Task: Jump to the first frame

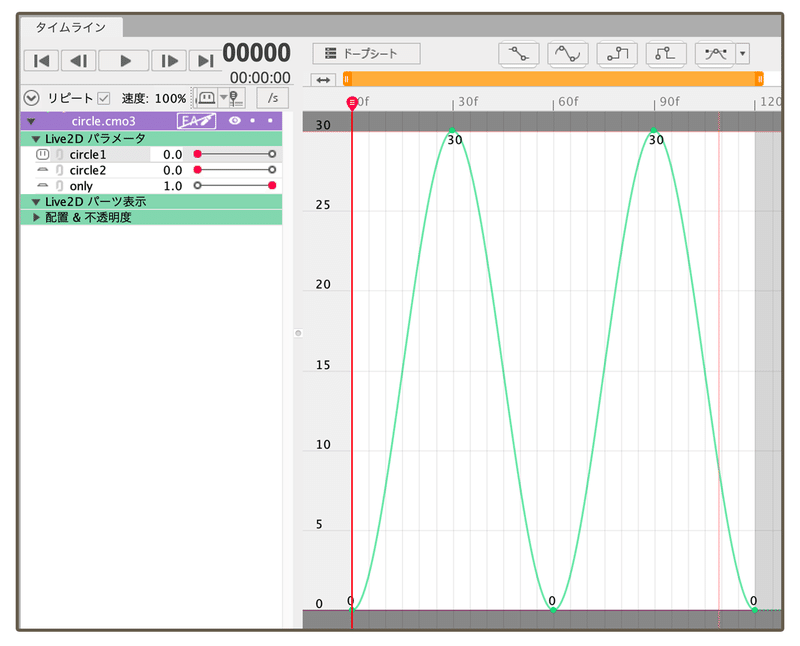Action: [41, 61]
